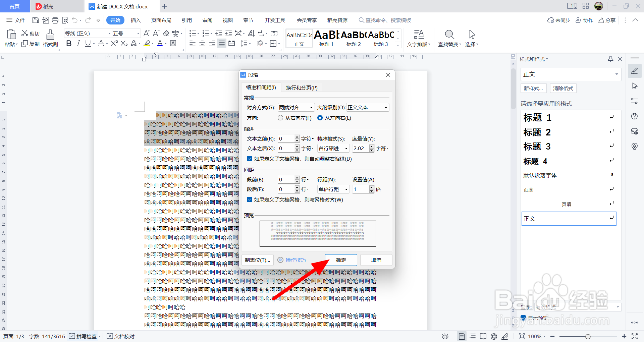Expand the 样式和格式 panel title menu
Viewport: 644px width, 342px height.
coord(534,59)
